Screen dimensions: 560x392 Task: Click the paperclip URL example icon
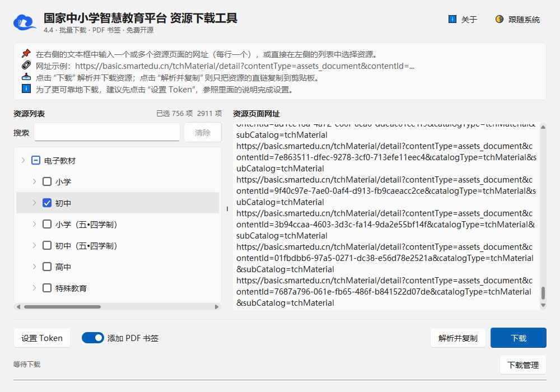click(x=26, y=66)
